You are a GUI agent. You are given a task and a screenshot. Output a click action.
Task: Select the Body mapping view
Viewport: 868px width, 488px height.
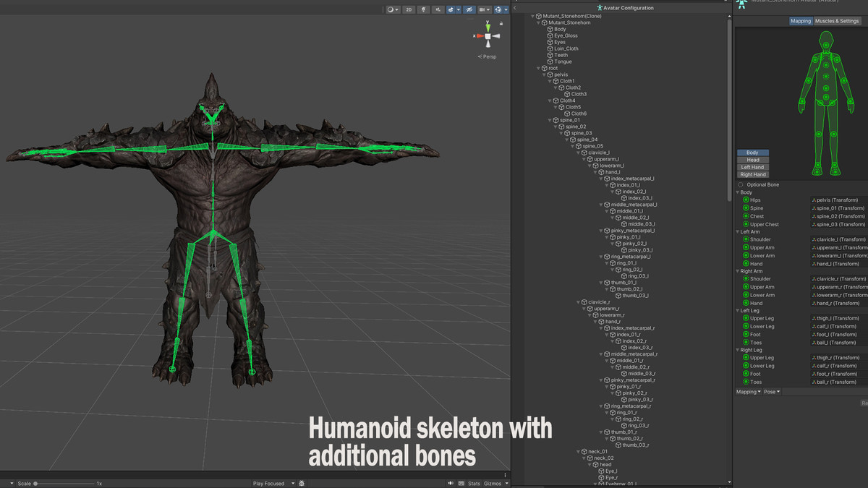752,153
